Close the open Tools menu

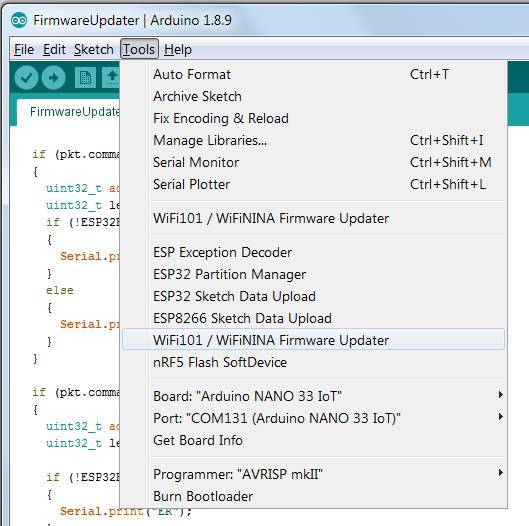[x=139, y=50]
